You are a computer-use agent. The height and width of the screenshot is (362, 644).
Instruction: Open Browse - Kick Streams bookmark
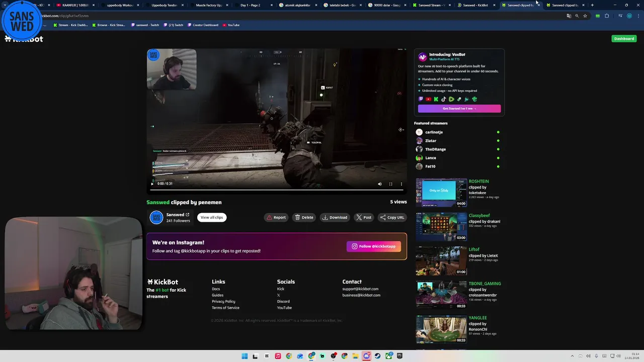coord(109,25)
